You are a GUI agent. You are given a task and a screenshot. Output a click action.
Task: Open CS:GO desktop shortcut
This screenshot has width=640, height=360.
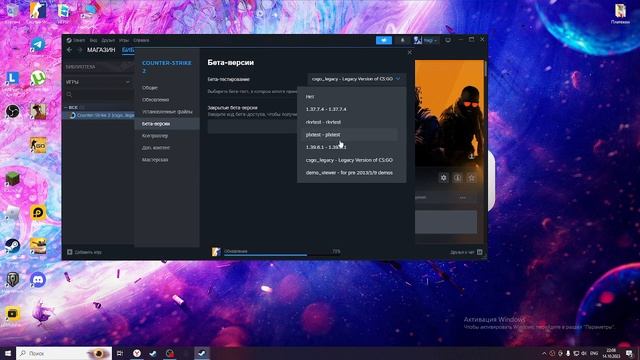click(38, 145)
